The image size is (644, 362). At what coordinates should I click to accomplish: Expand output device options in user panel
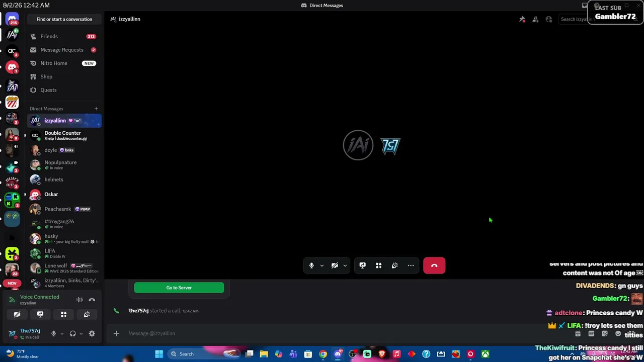click(81, 333)
